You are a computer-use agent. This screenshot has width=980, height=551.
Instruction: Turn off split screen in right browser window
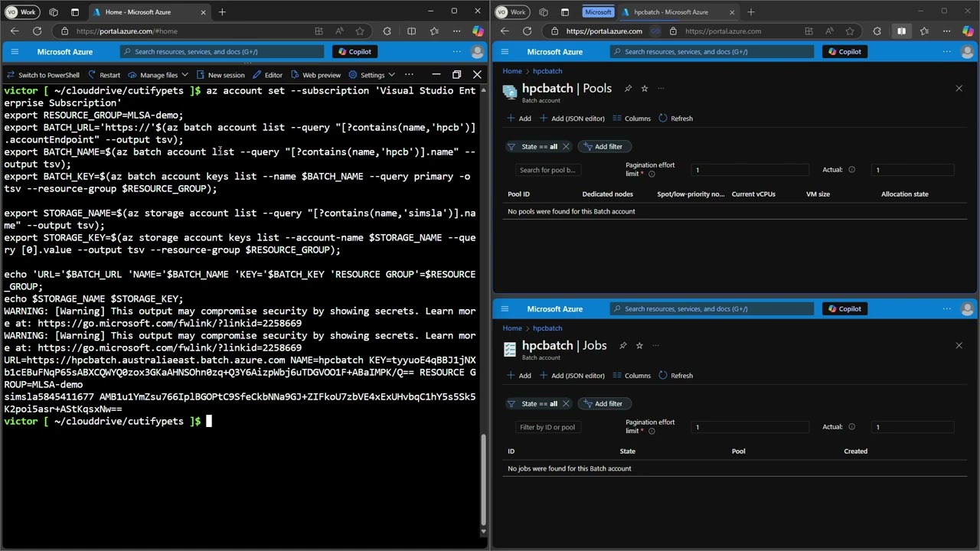[901, 31]
